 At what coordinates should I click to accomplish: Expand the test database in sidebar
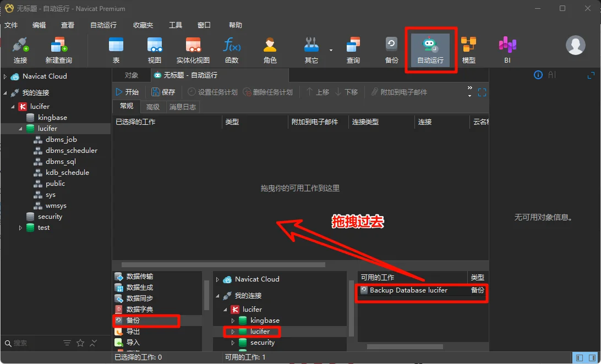pyautogui.click(x=20, y=228)
